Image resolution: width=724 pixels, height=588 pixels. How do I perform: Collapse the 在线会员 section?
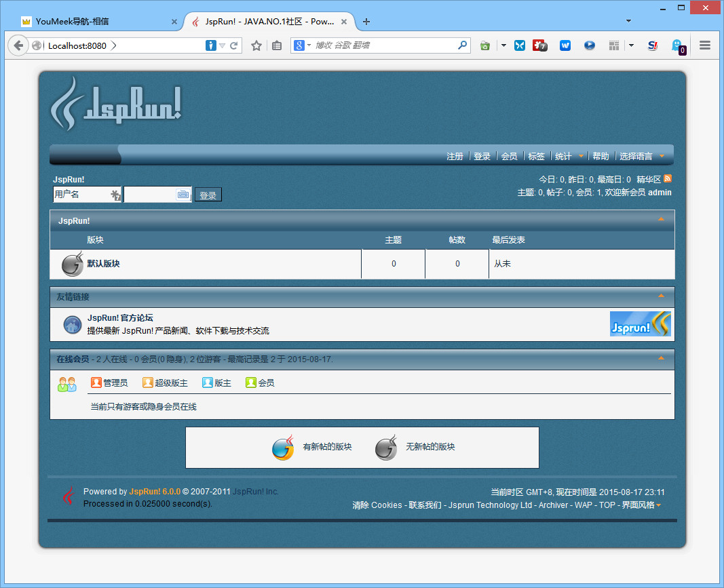coord(661,359)
